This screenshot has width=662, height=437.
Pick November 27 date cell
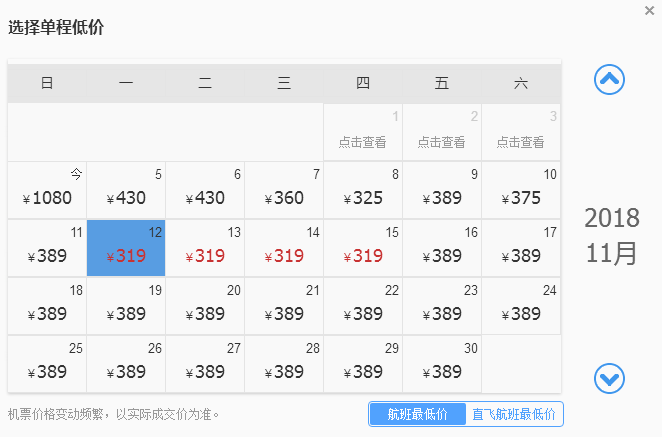pyautogui.click(x=205, y=364)
